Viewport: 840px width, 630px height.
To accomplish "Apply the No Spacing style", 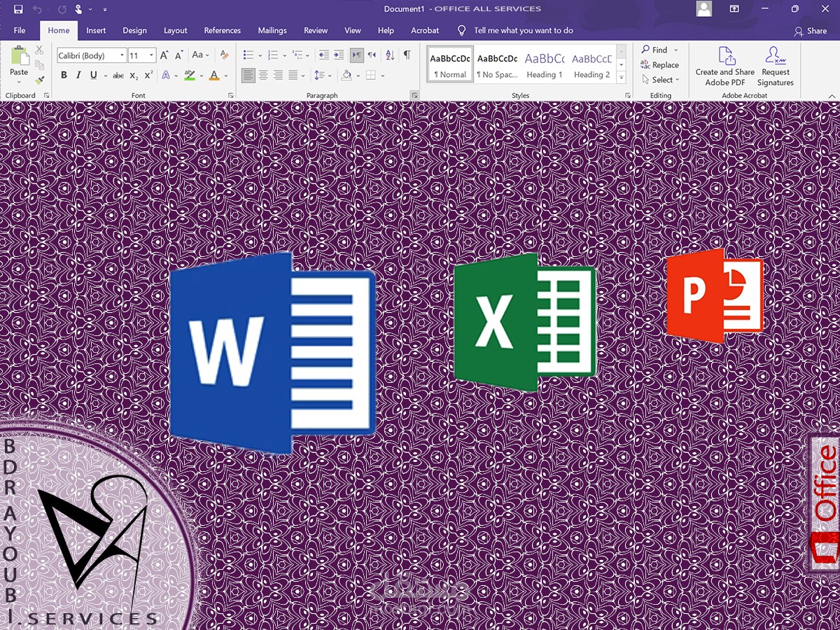I will (497, 64).
